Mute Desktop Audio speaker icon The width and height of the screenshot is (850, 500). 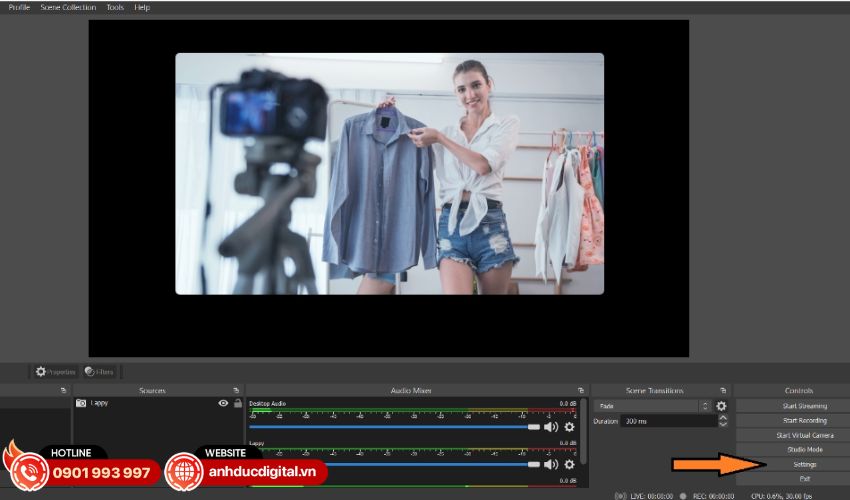click(550, 427)
